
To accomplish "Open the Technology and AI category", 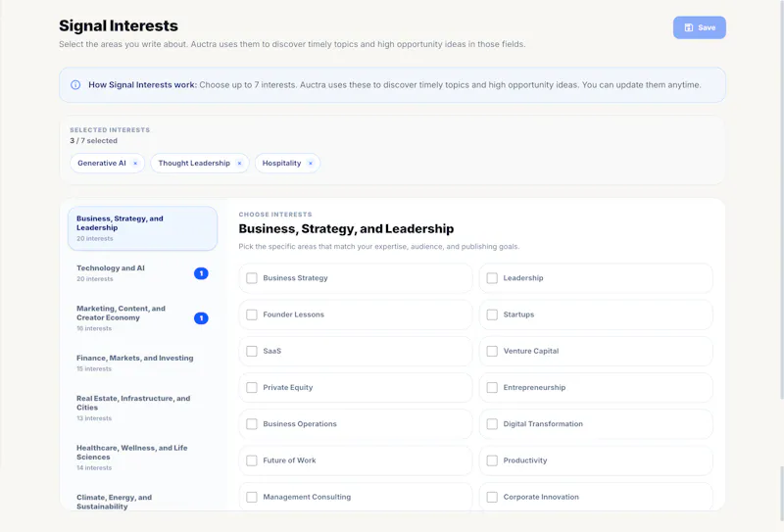I will coord(142,273).
